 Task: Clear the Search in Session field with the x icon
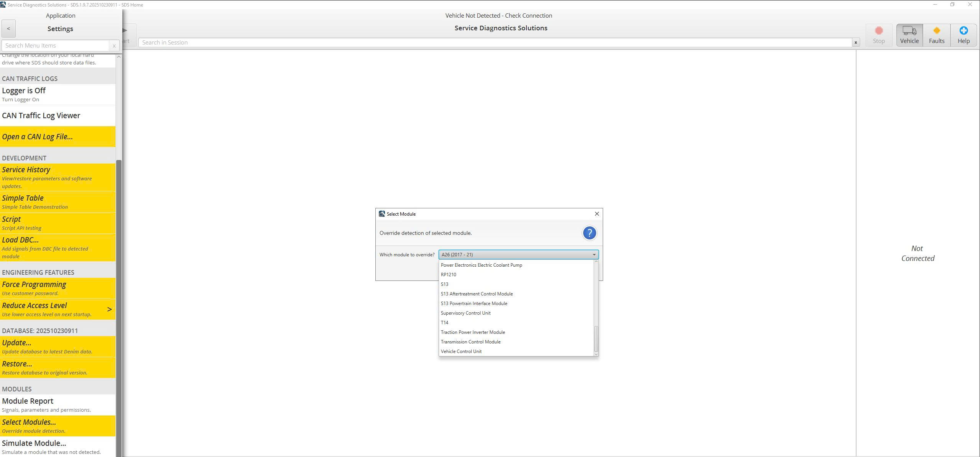click(855, 42)
